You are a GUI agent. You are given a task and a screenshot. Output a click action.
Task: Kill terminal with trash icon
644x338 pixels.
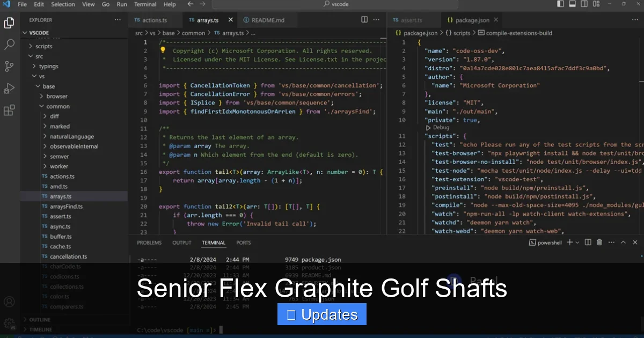599,243
